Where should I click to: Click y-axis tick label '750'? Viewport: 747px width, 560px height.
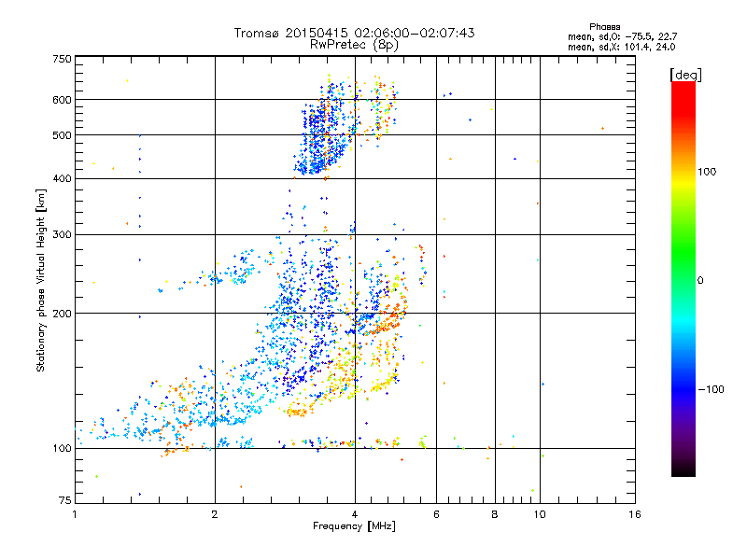(x=62, y=59)
